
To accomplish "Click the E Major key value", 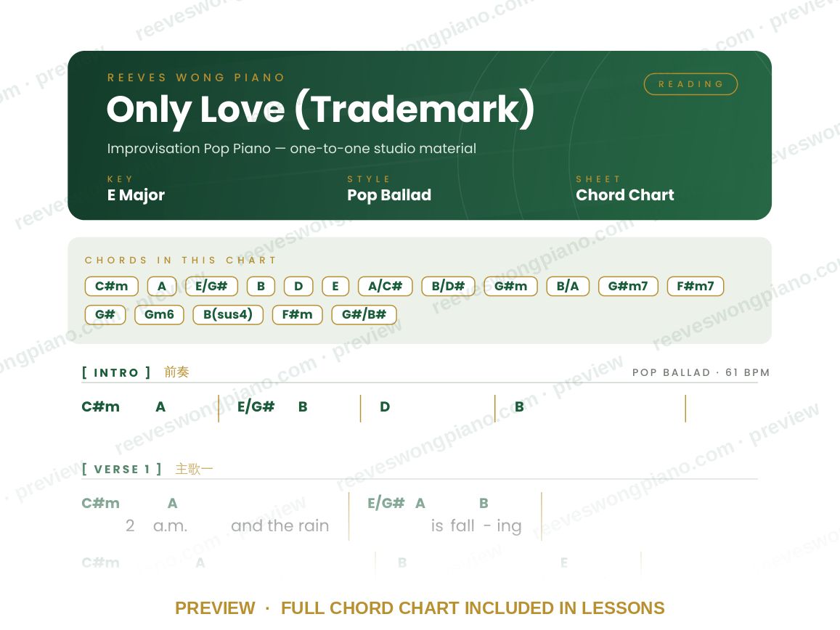I will (x=136, y=195).
